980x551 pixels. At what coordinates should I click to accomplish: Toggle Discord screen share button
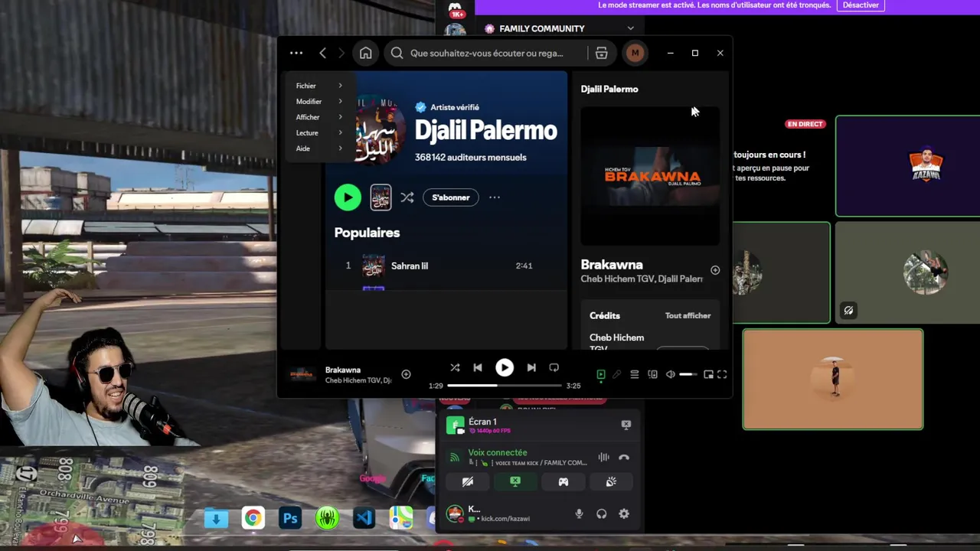click(515, 481)
